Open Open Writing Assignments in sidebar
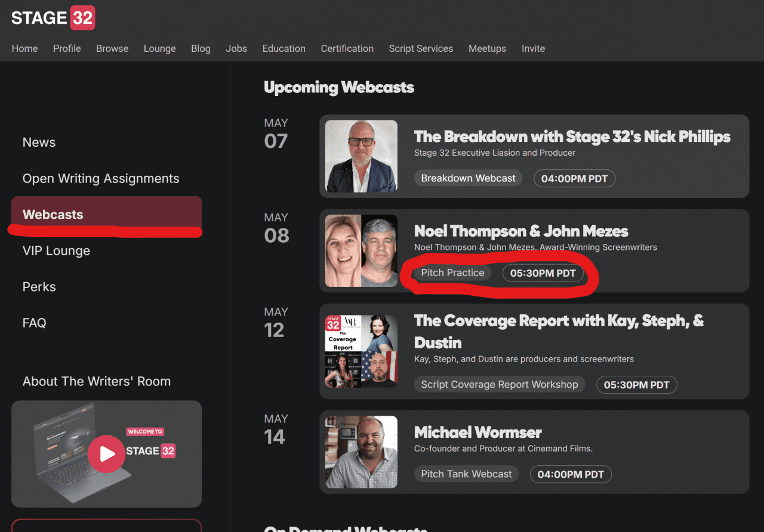 (101, 178)
